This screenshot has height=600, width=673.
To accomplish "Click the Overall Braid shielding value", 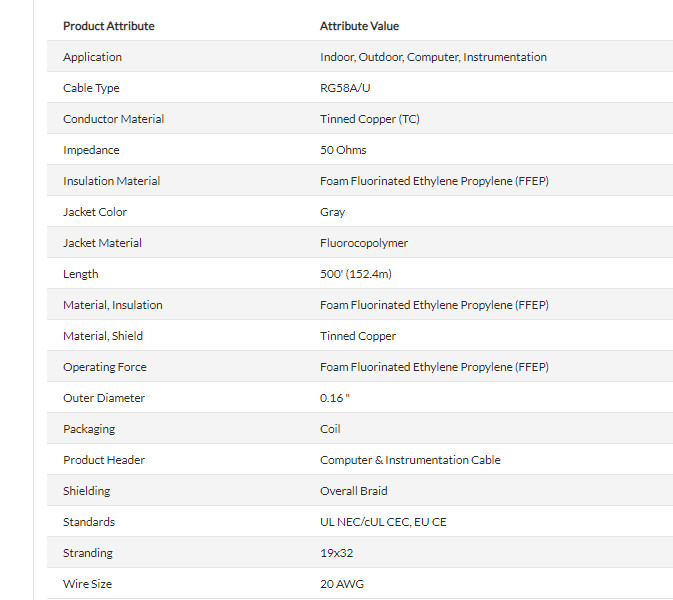I will click(x=354, y=491).
